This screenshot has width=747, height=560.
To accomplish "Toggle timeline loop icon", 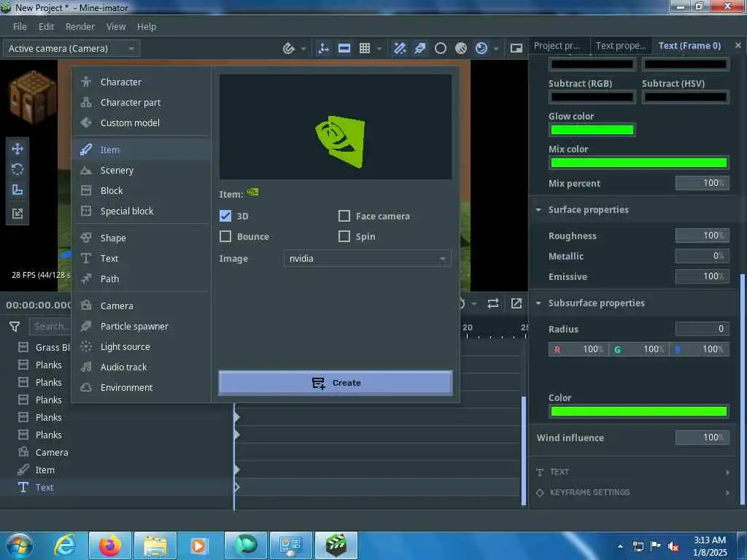I will pos(493,303).
